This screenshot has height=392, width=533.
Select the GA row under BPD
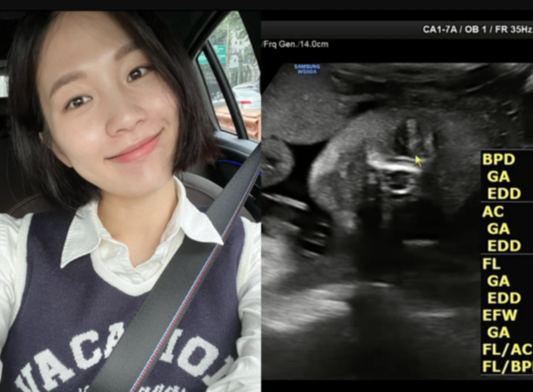499,176
